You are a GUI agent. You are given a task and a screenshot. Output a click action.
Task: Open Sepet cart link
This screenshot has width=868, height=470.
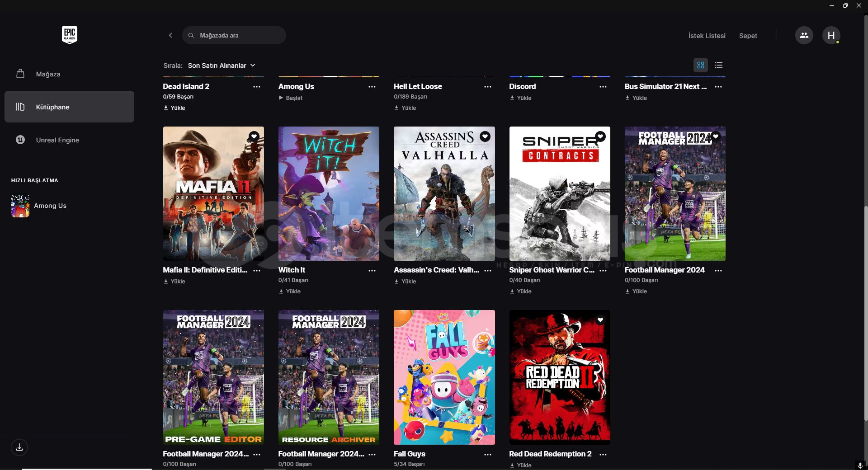748,36
